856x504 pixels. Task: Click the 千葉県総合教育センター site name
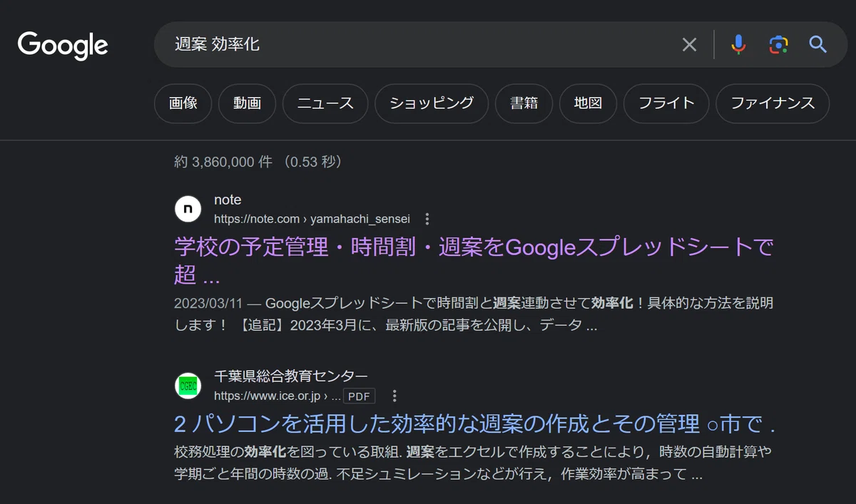(x=291, y=376)
